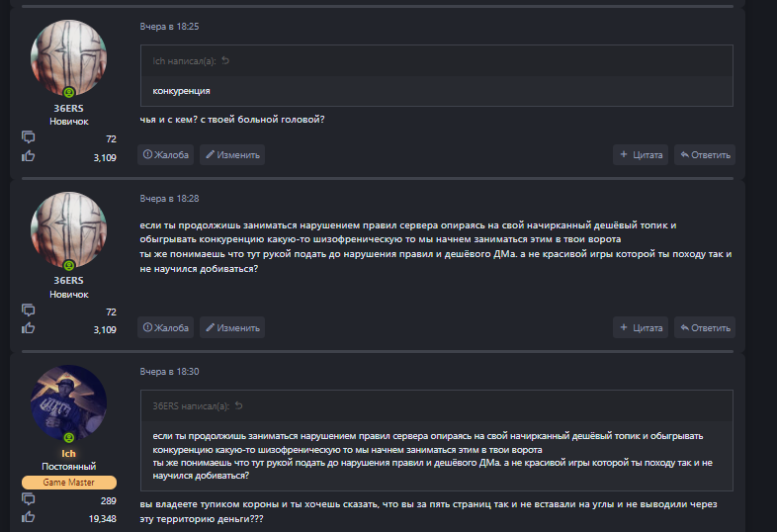Click the thumbs-up icon in the 18:25 post
The image size is (777, 532).
click(28, 156)
